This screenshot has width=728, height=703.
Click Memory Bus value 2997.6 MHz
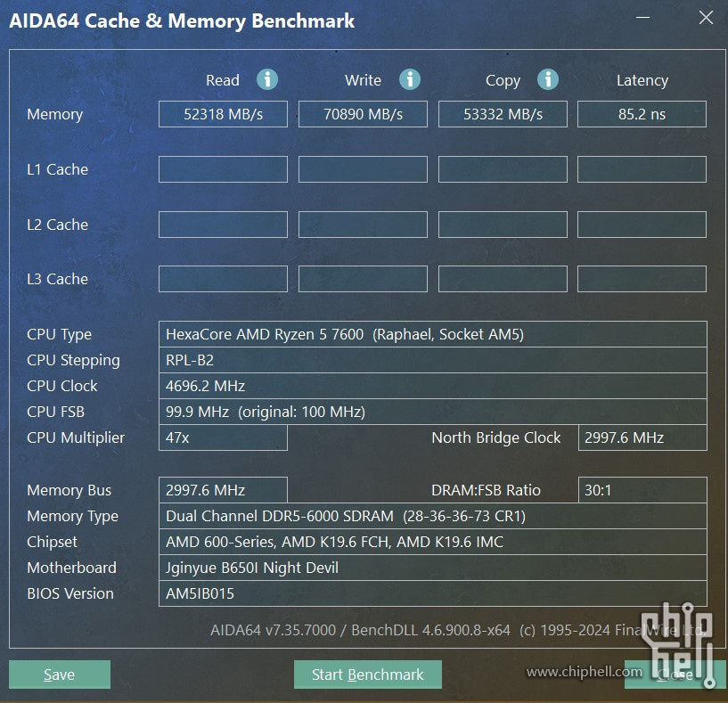tap(223, 490)
